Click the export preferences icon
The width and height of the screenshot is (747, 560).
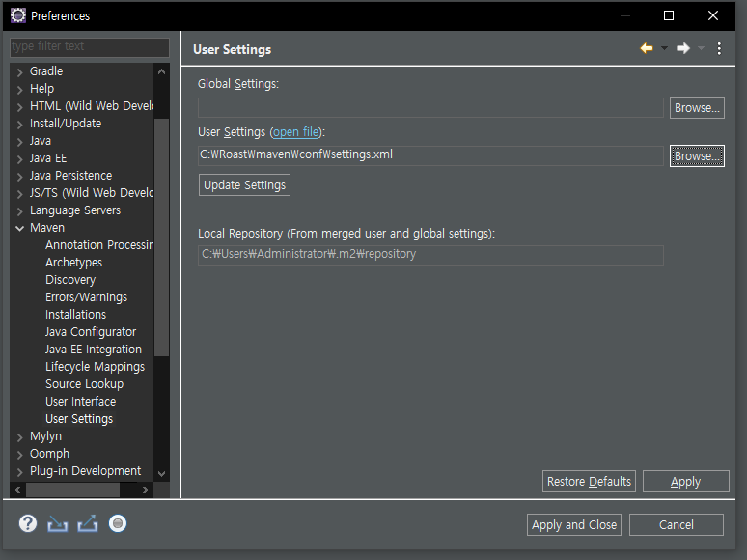pyautogui.click(x=88, y=523)
